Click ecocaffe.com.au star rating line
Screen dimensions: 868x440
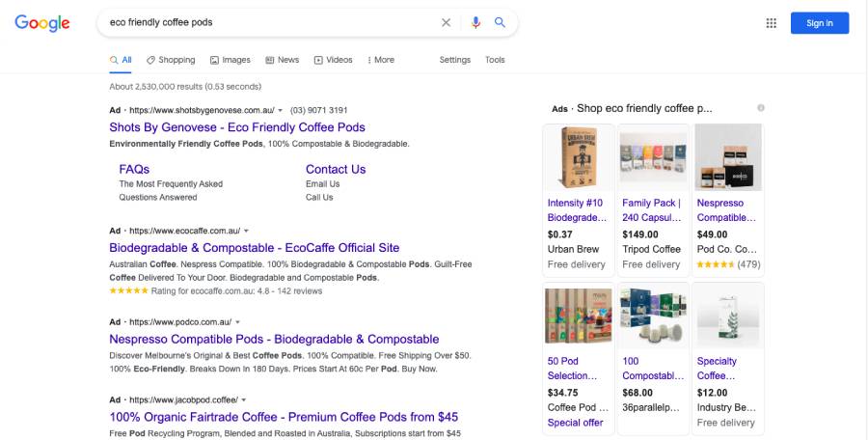(x=216, y=291)
